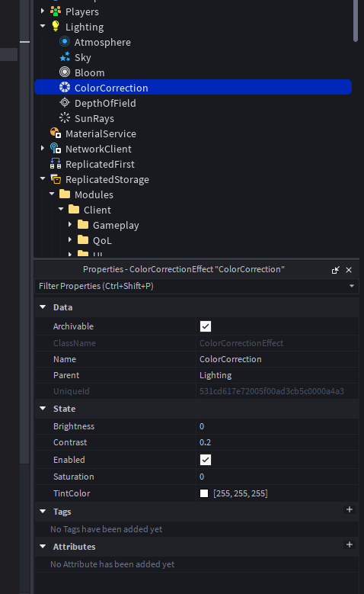Click the Lighting bulb icon
The height and width of the screenshot is (594, 364).
click(x=56, y=27)
